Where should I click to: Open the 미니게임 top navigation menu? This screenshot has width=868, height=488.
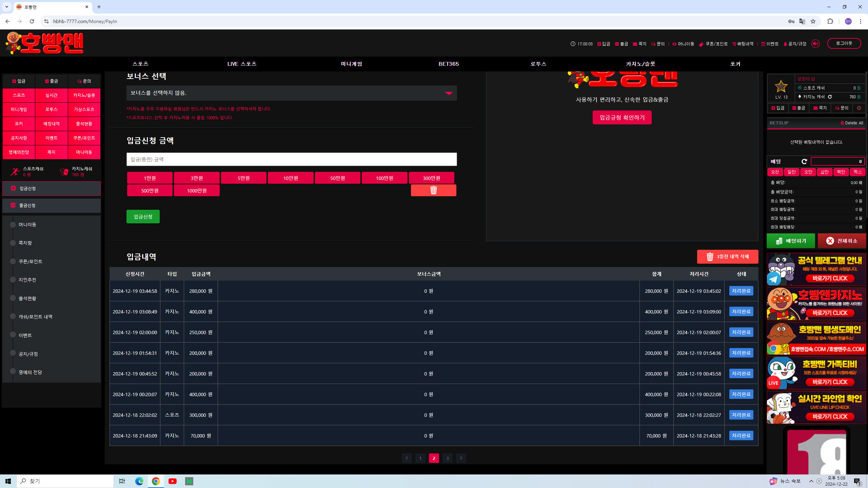tap(351, 64)
